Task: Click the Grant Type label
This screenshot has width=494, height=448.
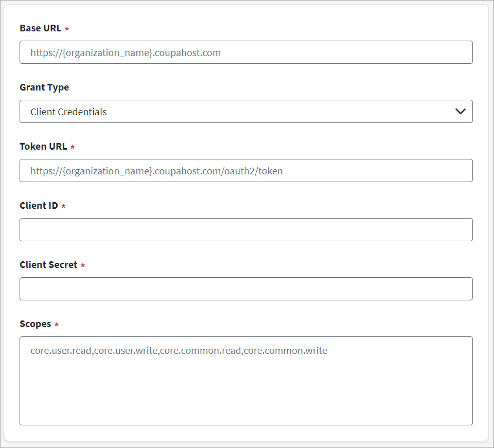Action: (x=44, y=87)
